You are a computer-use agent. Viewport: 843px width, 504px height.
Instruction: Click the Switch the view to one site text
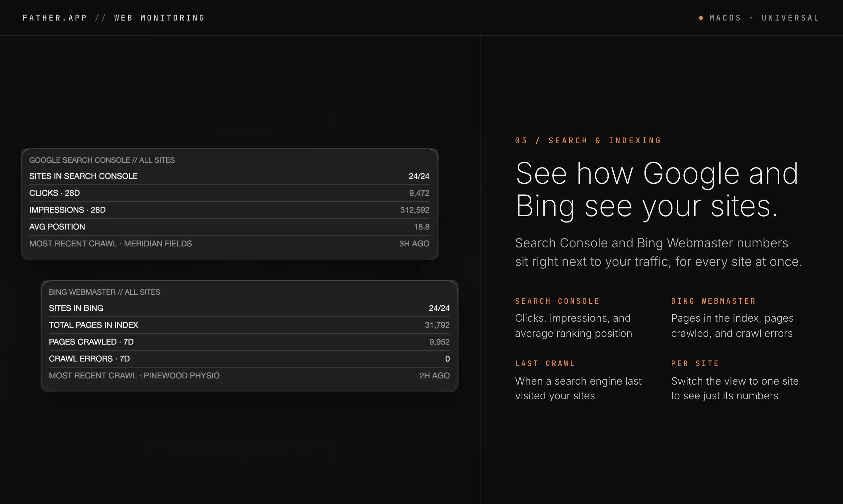734,388
